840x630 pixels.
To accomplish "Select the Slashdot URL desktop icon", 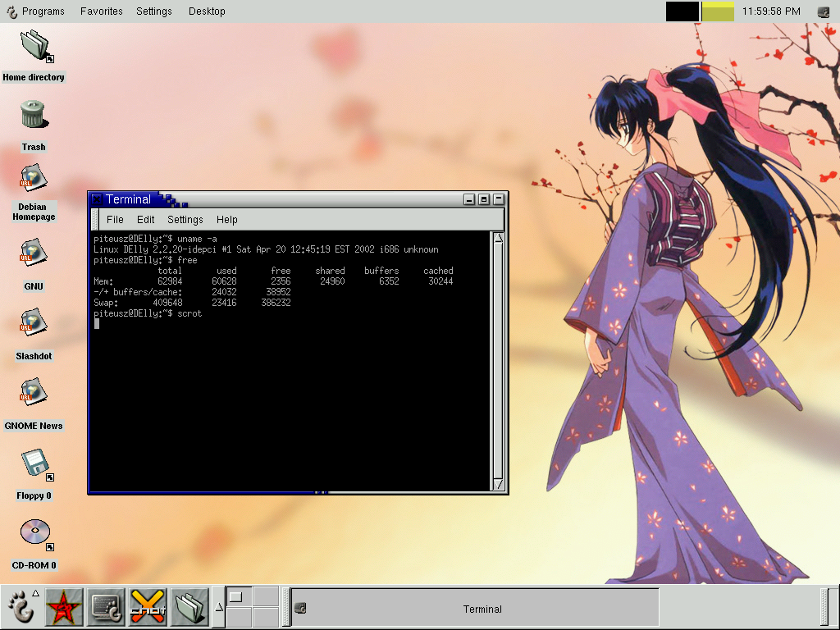I will point(33,322).
